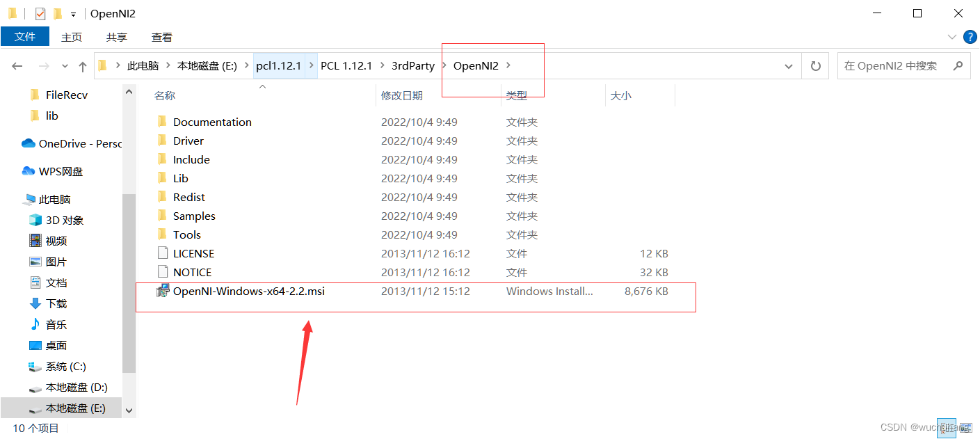980x439 pixels.
Task: Go up one folder level
Action: coord(83,66)
